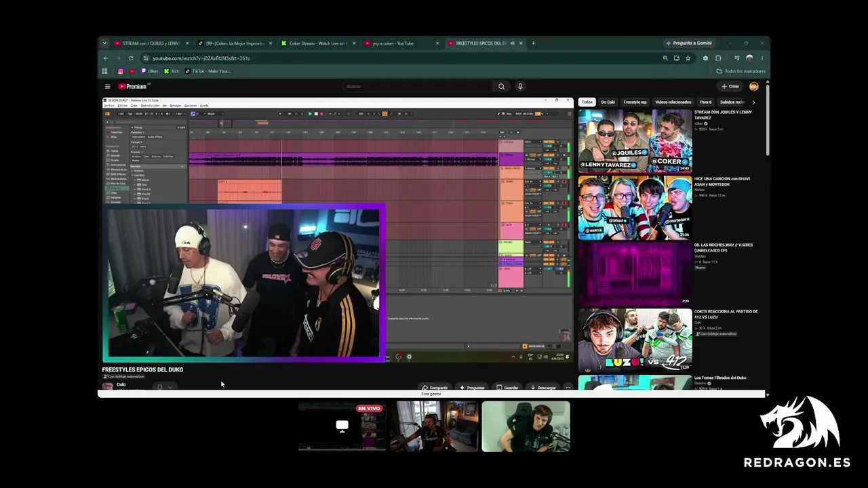Image resolution: width=868 pixels, height=488 pixels.
Task: Open the Chrome apps grid icon
Action: point(104,71)
